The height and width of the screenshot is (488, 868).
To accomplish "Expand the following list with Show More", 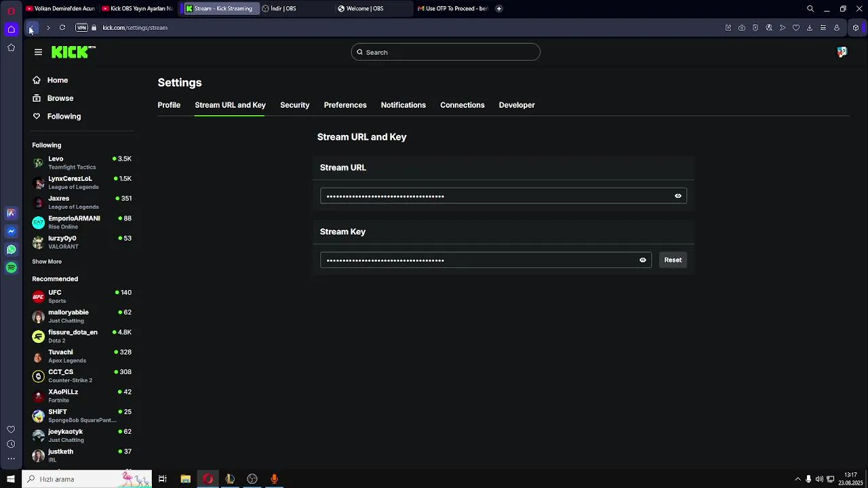I will click(47, 262).
